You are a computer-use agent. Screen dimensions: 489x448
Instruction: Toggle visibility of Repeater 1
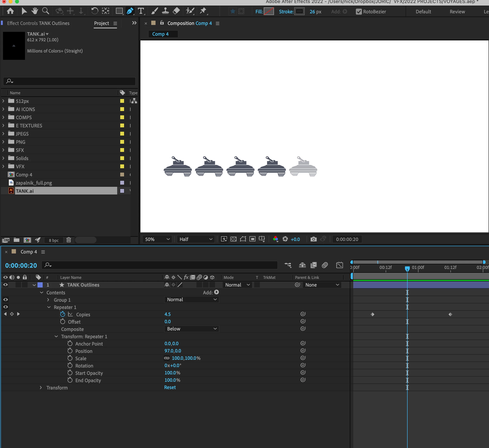(6, 307)
